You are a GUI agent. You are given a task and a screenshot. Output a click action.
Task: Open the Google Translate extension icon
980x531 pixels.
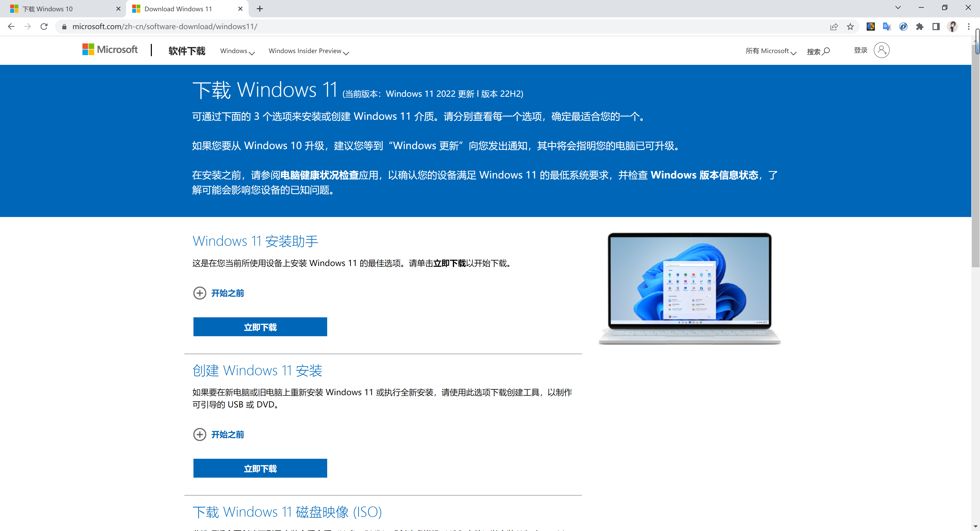887,26
